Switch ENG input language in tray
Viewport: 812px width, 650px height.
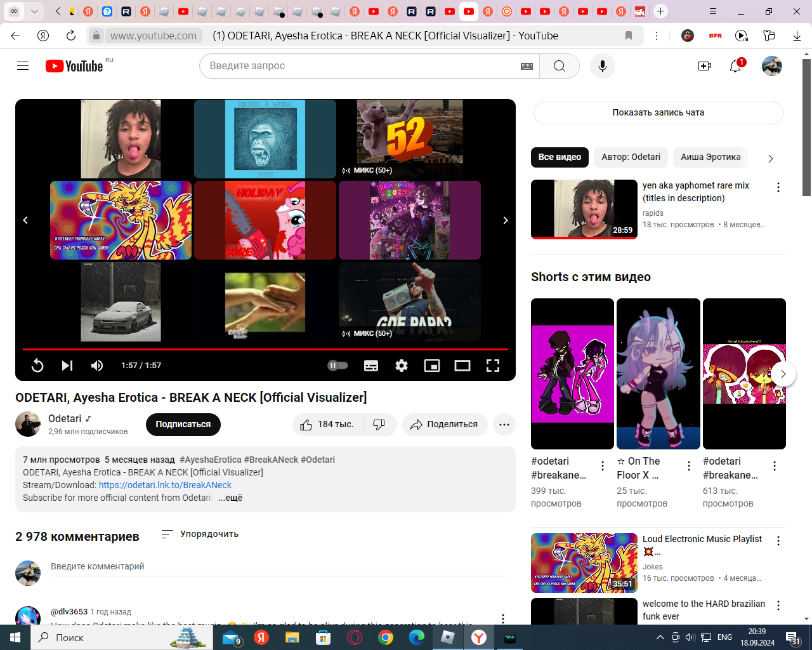tap(724, 637)
